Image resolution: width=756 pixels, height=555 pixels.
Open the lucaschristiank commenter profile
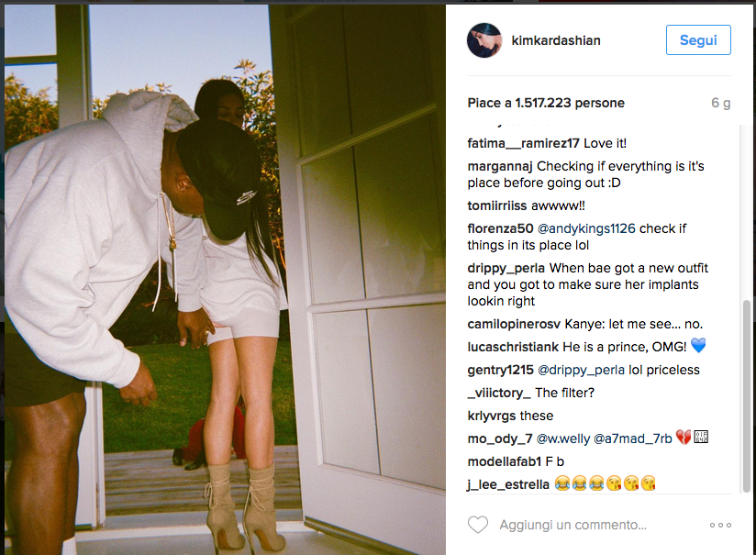click(513, 347)
